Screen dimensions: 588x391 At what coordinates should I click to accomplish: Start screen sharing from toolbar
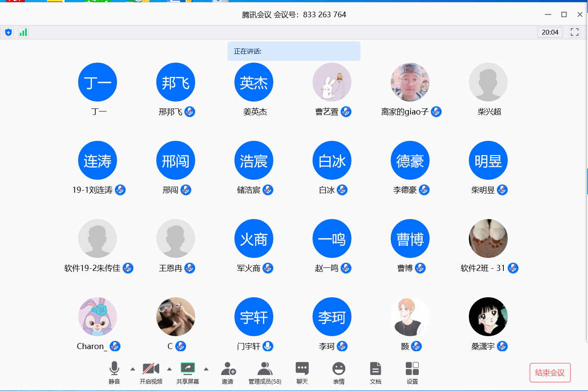click(x=188, y=368)
